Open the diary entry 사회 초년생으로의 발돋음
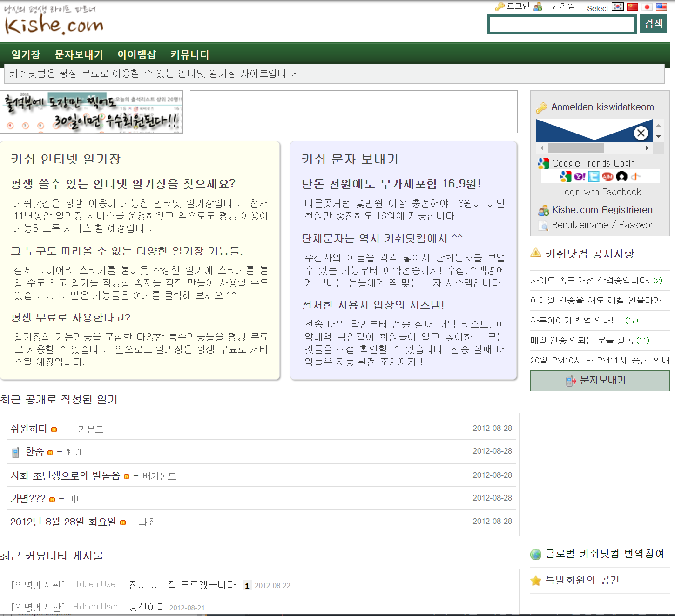The width and height of the screenshot is (675, 616). pos(65,475)
